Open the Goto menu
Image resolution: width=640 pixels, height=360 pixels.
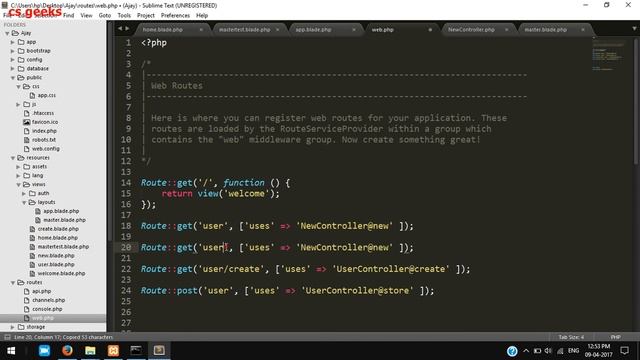(104, 16)
